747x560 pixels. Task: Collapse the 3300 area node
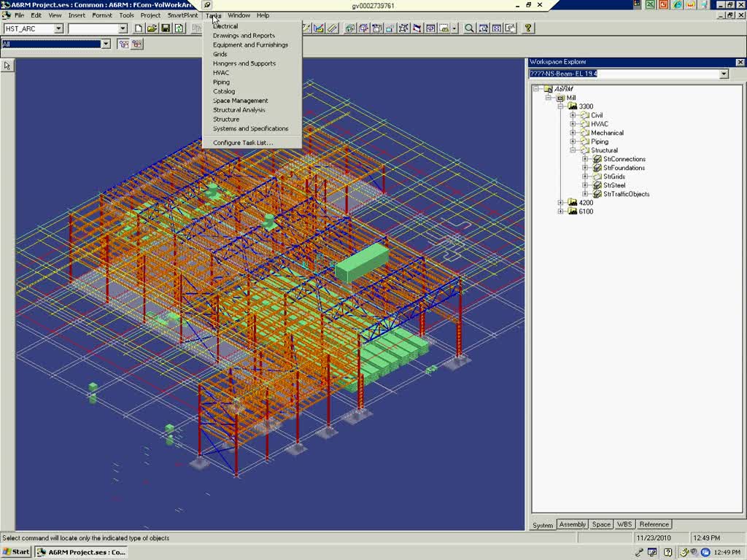pyautogui.click(x=560, y=106)
